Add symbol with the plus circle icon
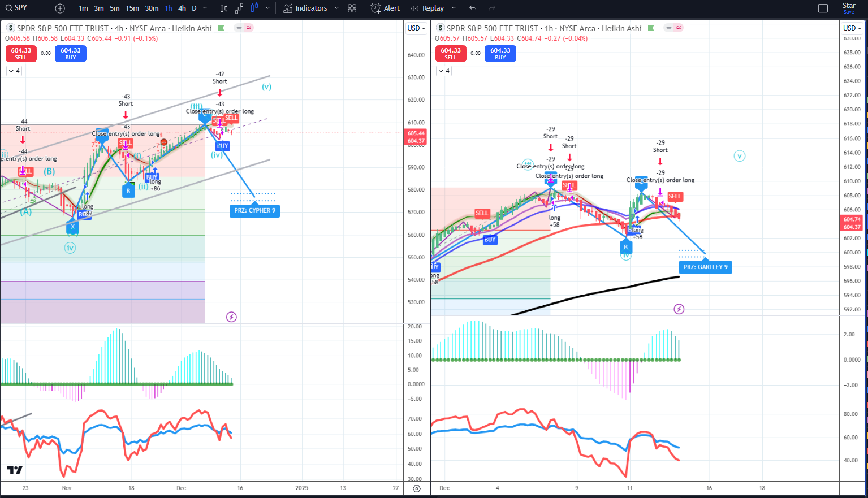The width and height of the screenshot is (868, 498). [x=60, y=8]
